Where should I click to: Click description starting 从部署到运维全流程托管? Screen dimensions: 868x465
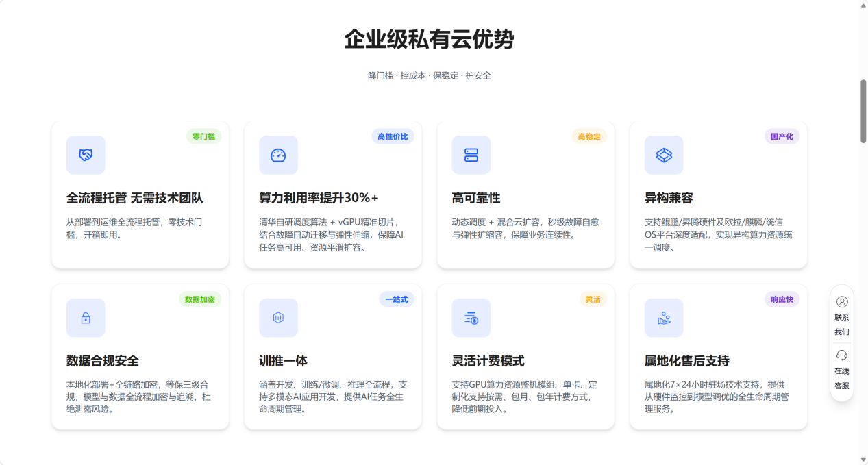135,228
